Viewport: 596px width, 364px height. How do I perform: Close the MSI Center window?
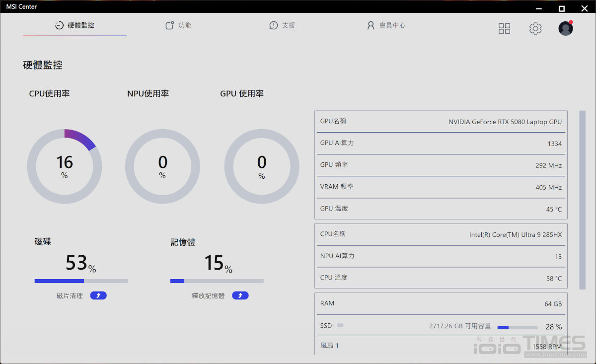pos(584,8)
